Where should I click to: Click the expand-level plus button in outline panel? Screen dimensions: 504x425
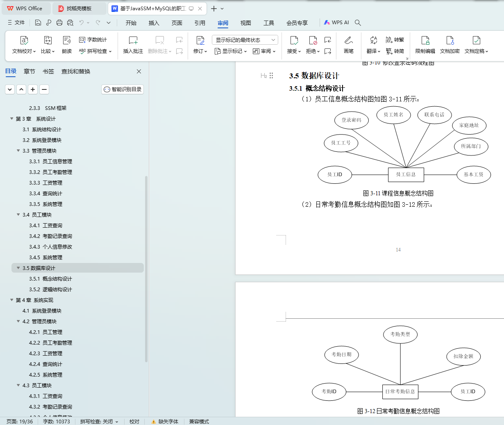click(33, 89)
